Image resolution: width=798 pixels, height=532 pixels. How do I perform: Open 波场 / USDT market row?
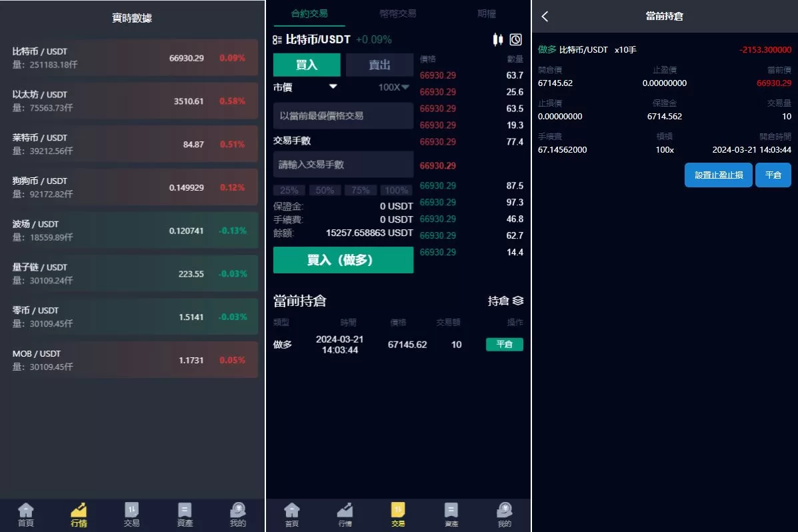click(132, 231)
